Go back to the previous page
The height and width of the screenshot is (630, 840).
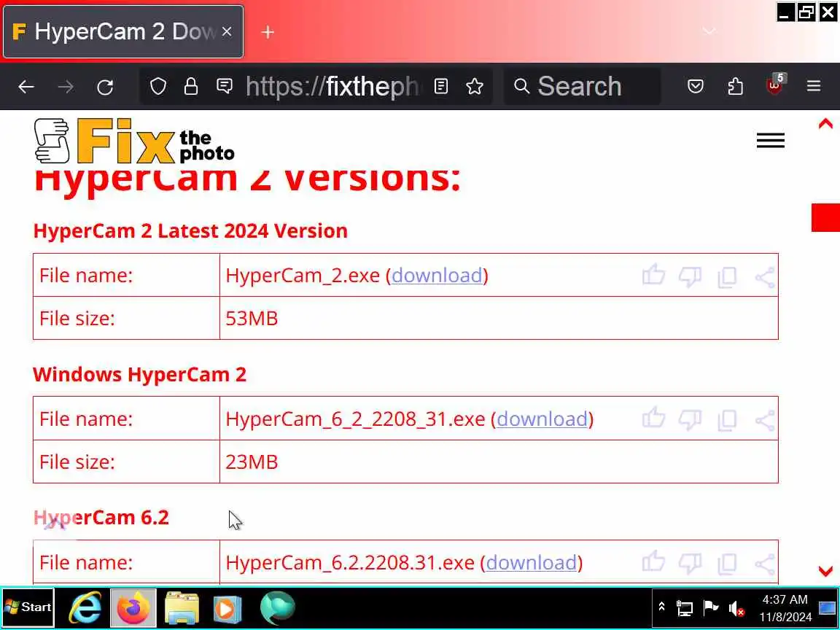(x=26, y=87)
